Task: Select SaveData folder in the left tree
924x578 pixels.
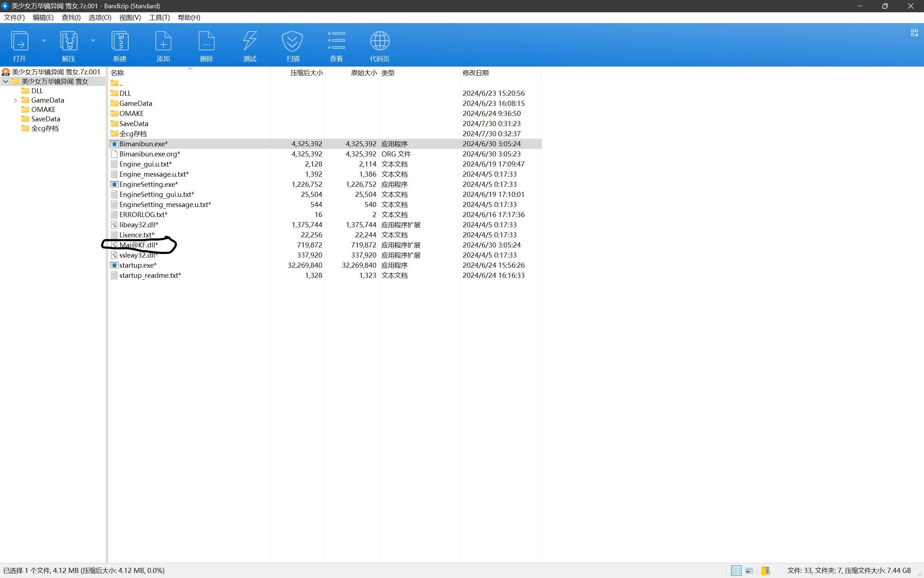Action: click(x=45, y=119)
